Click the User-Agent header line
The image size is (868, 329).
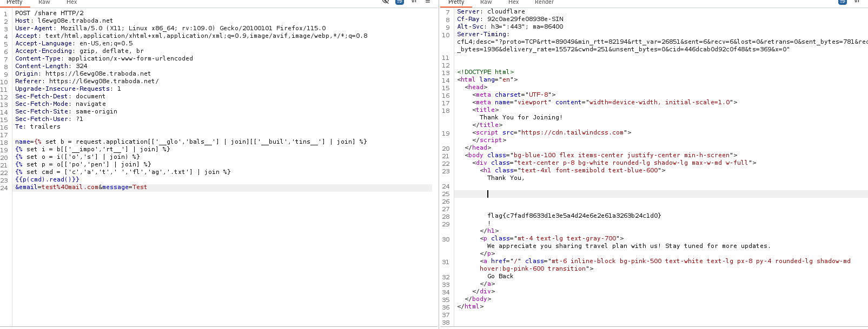(170, 28)
